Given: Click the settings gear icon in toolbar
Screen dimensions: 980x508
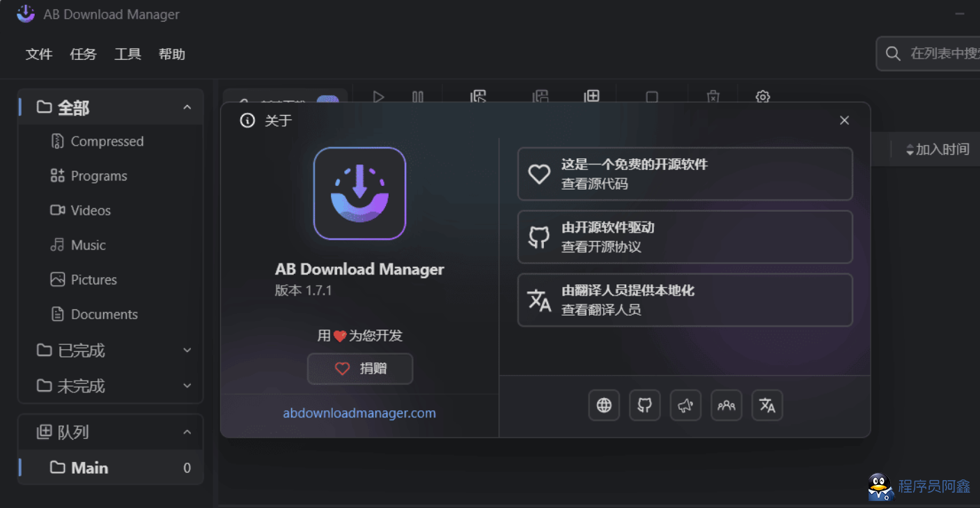Looking at the screenshot, I should pyautogui.click(x=763, y=97).
